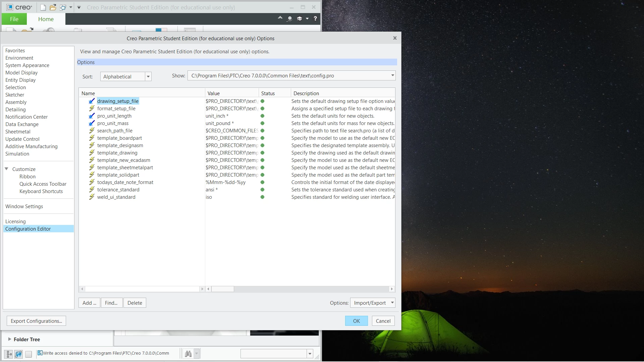Click the Export Configurations button
This screenshot has height=362, width=644.
(36, 321)
